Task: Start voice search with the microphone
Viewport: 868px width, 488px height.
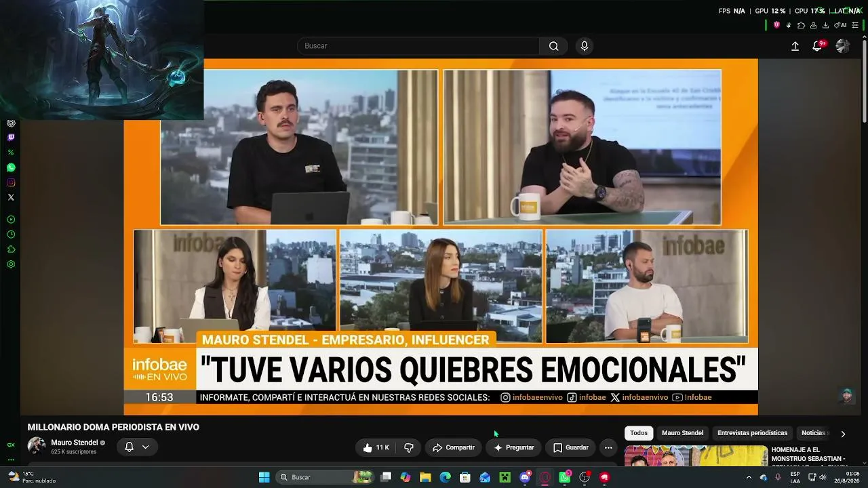Action: pyautogui.click(x=585, y=46)
